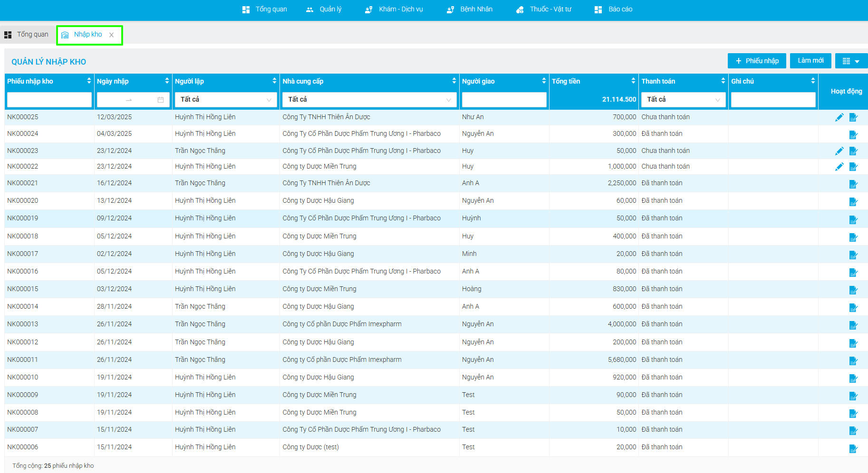Open detail icon for NK000018
This screenshot has height=473, width=868.
853,237
